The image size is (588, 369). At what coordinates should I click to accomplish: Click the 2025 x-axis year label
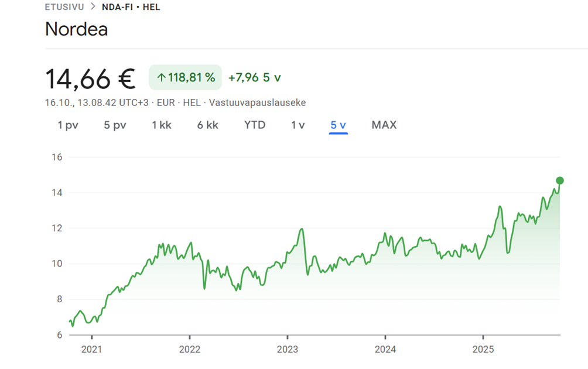tap(483, 349)
